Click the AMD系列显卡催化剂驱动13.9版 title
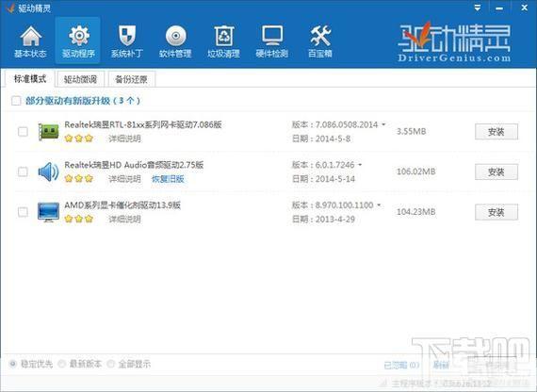The height and width of the screenshot is (392, 537). coord(122,204)
